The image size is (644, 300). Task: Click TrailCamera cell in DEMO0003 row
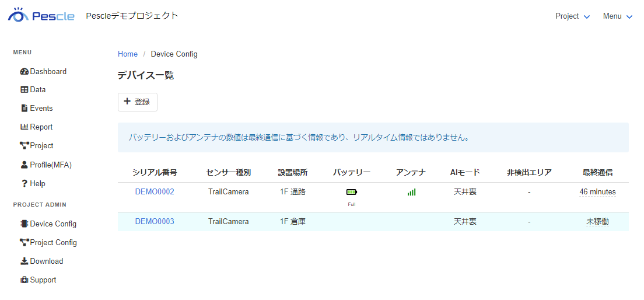[228, 222]
